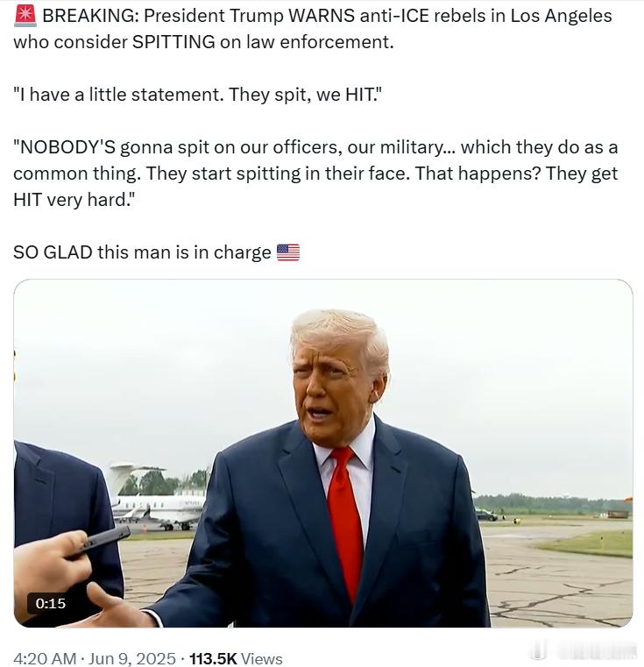The height and width of the screenshot is (667, 644).
Task: Click the red siren emoji before BREAKING
Action: [25, 16]
